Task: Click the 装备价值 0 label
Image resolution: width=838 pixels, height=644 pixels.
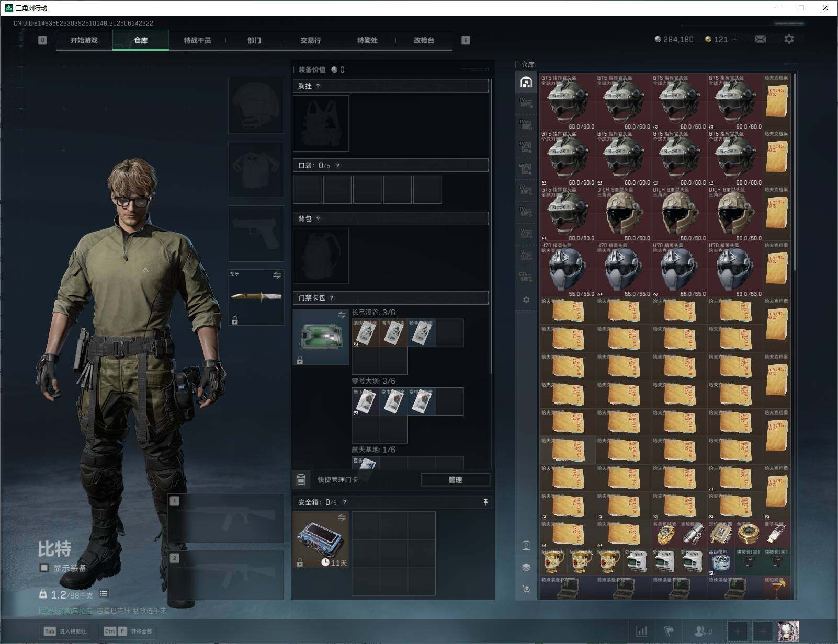Action: tap(321, 70)
